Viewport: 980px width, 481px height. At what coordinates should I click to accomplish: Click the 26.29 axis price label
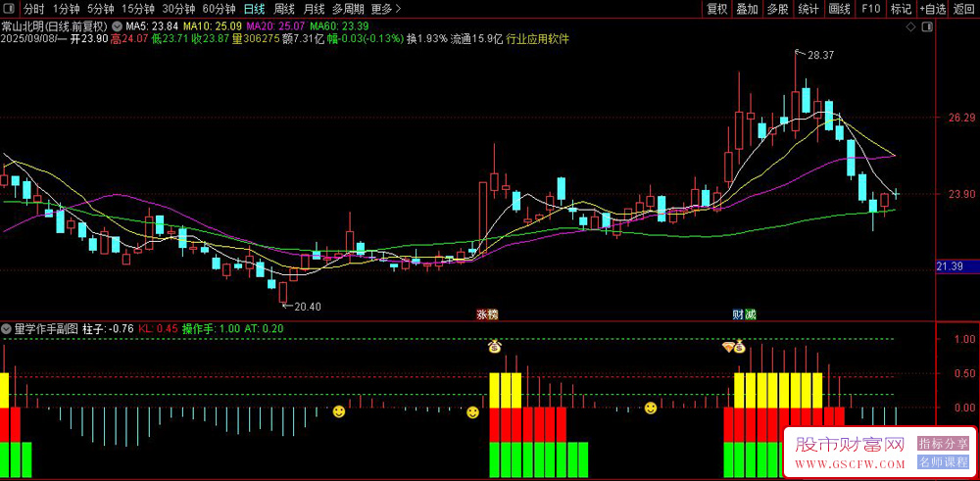[x=962, y=118]
